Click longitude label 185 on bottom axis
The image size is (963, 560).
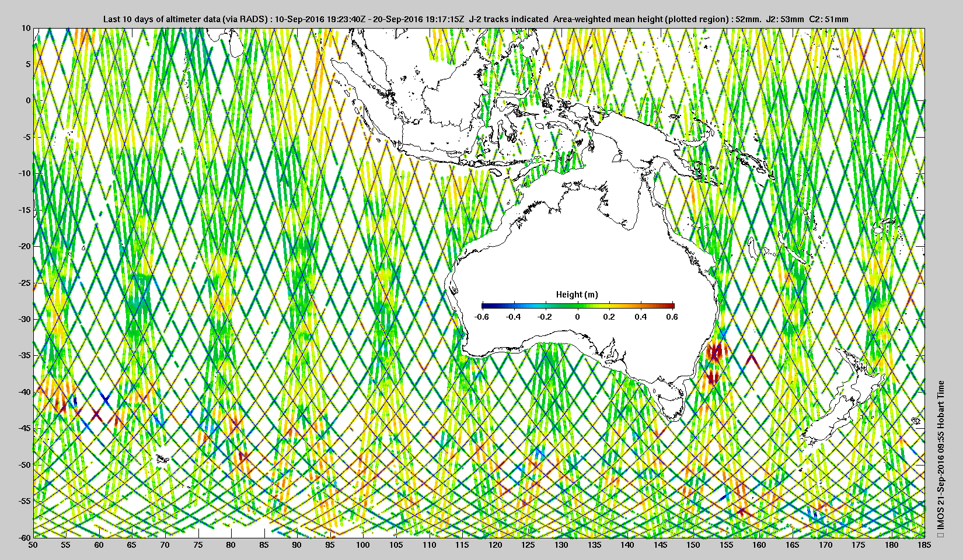point(924,545)
